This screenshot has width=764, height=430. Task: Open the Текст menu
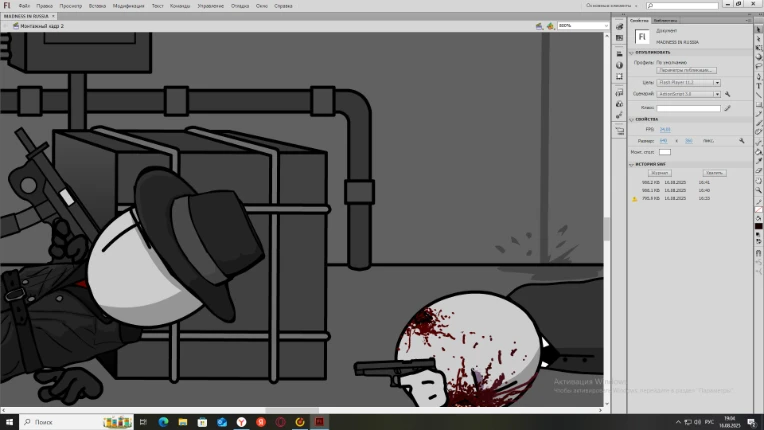[157, 6]
